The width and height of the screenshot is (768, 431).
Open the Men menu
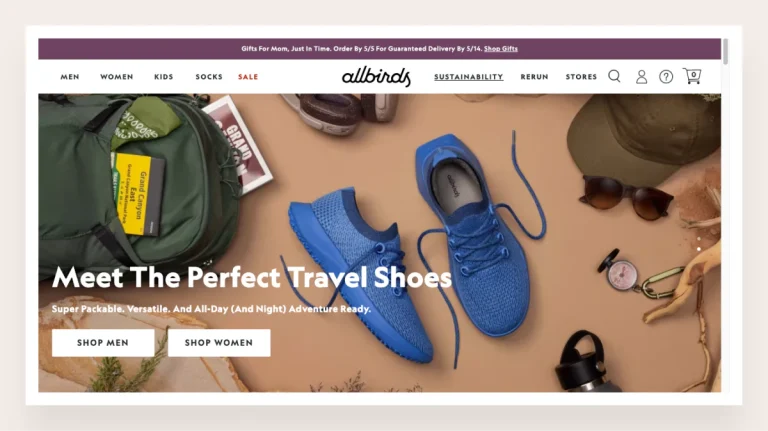pos(70,77)
